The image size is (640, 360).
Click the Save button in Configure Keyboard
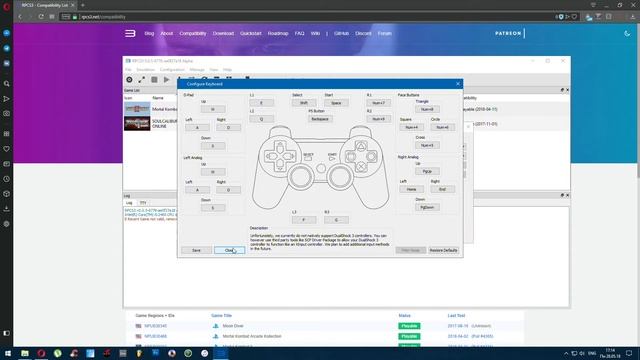pos(196,250)
